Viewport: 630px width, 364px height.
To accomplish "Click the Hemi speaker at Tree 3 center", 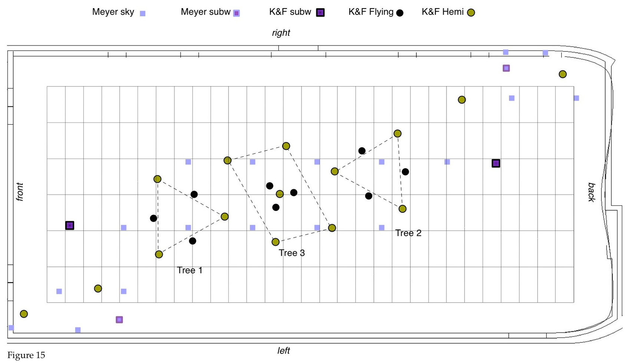I will [x=280, y=194].
